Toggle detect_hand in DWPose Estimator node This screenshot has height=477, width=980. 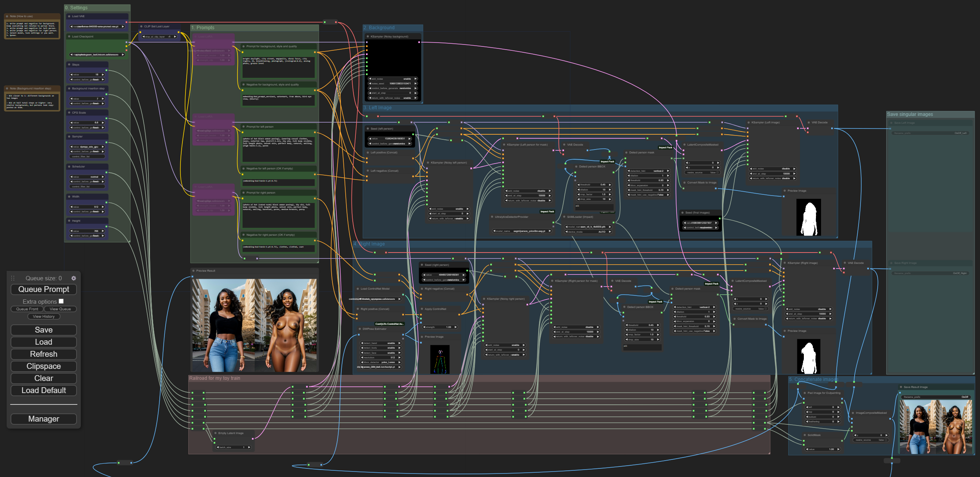pos(381,343)
